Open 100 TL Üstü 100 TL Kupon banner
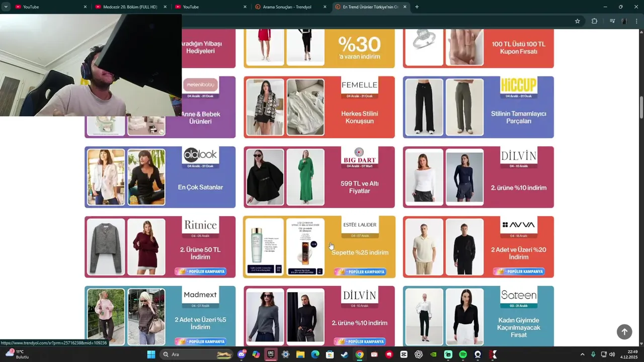The image size is (644, 362). click(x=478, y=48)
